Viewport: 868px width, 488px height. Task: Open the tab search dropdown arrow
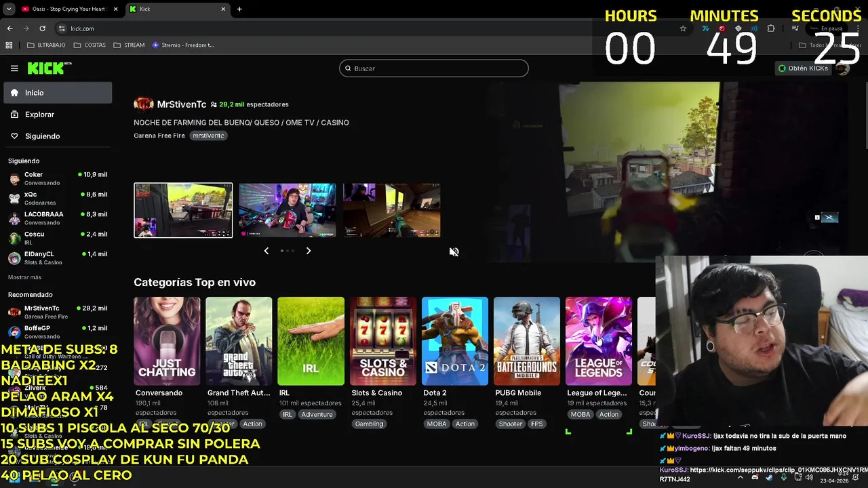point(9,9)
